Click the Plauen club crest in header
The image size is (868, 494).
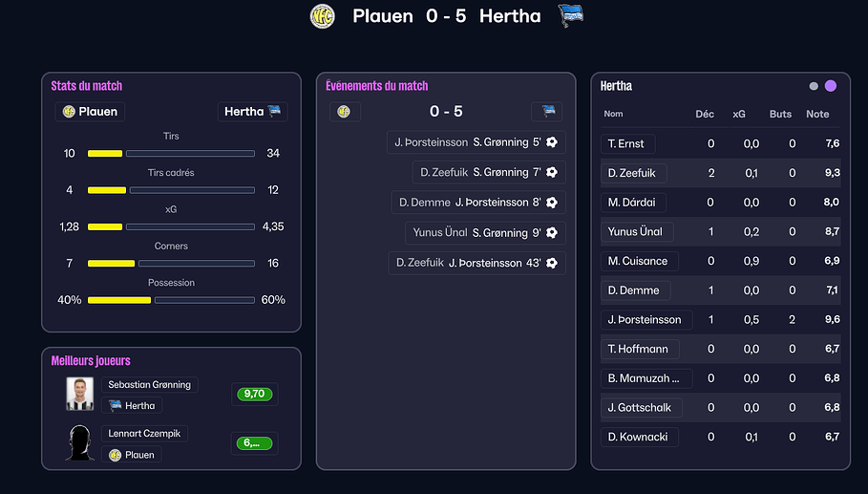[323, 16]
